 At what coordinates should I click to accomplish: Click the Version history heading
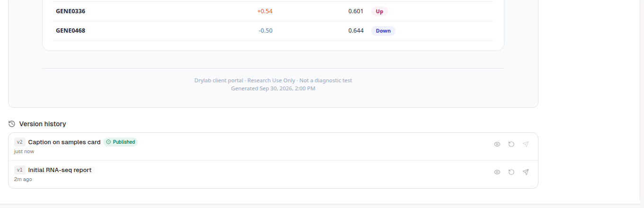click(43, 124)
